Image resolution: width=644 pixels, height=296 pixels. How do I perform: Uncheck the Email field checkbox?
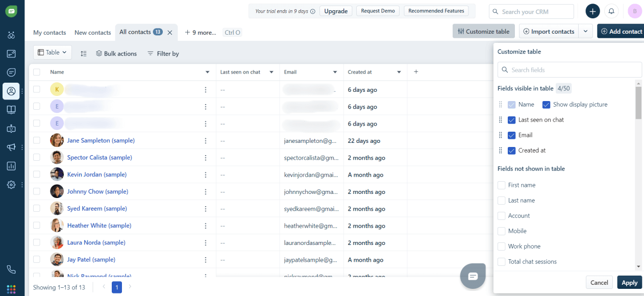512,135
